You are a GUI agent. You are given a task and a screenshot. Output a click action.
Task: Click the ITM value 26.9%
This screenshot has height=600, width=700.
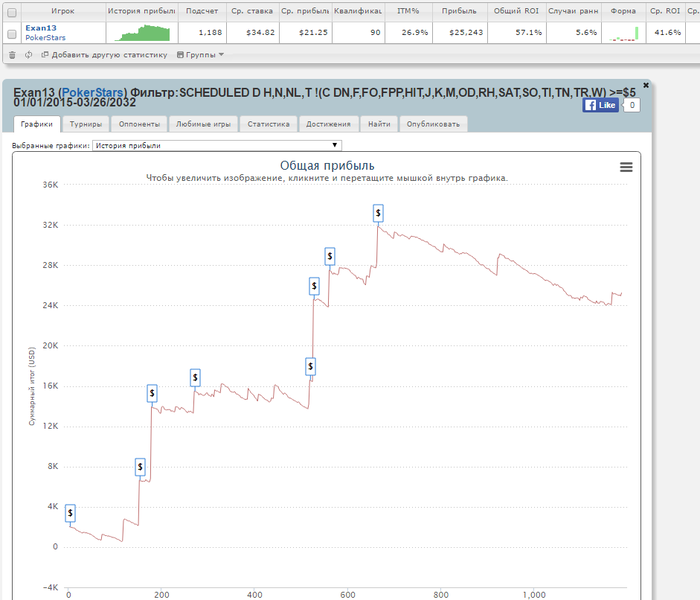[x=415, y=33]
